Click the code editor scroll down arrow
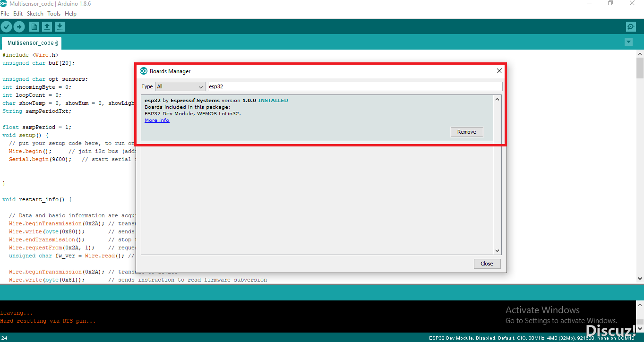Viewport: 644px width, 342px height. 640,279
